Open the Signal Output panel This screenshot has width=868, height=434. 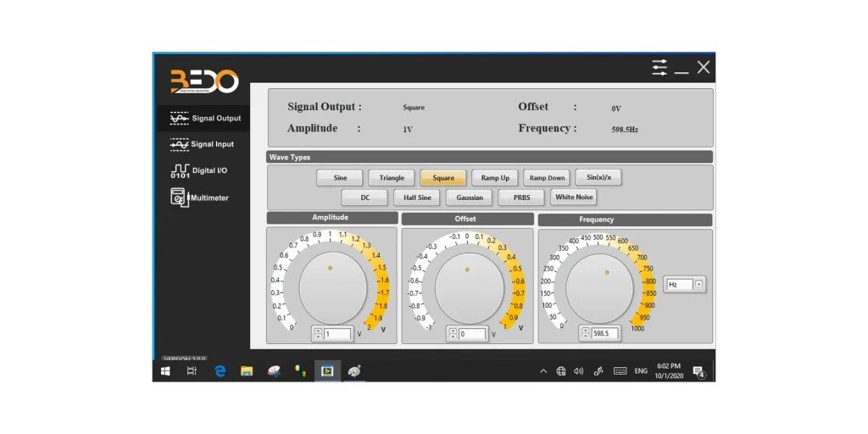203,119
